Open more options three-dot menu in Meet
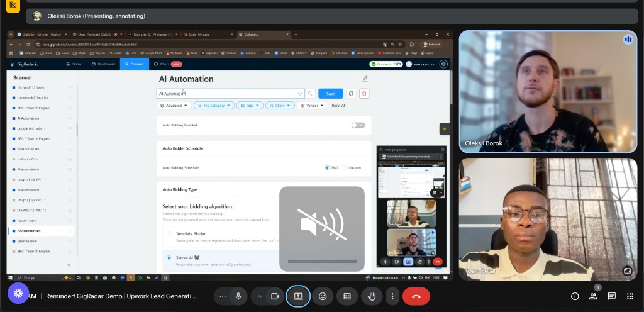Screen dimensions: 644x312 click(x=392, y=296)
